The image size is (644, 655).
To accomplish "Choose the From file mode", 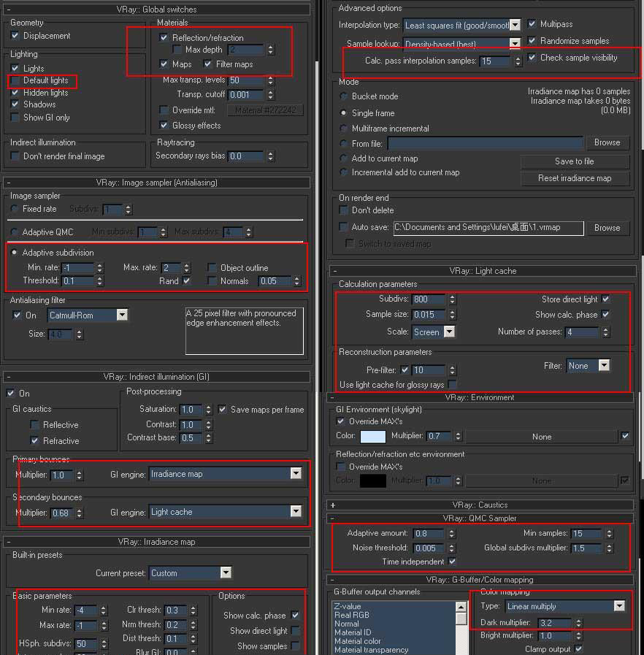I will pyautogui.click(x=344, y=143).
